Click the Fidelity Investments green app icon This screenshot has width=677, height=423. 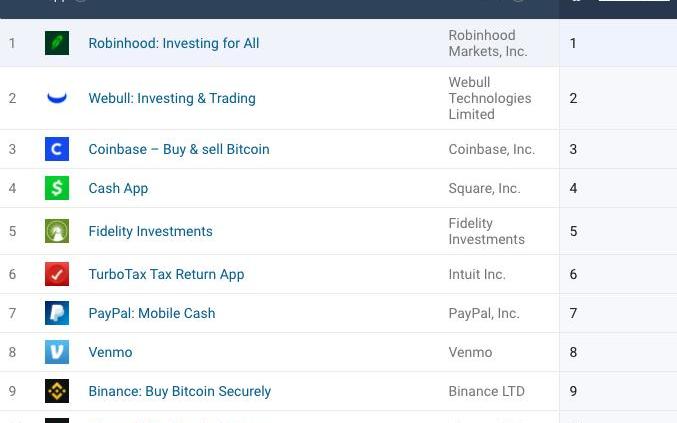57,231
